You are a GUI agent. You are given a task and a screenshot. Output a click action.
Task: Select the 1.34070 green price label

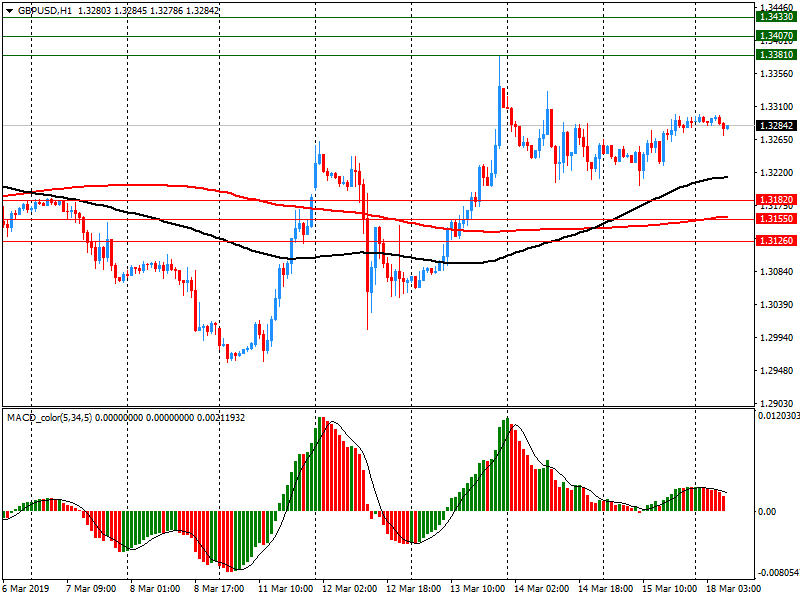[776, 36]
